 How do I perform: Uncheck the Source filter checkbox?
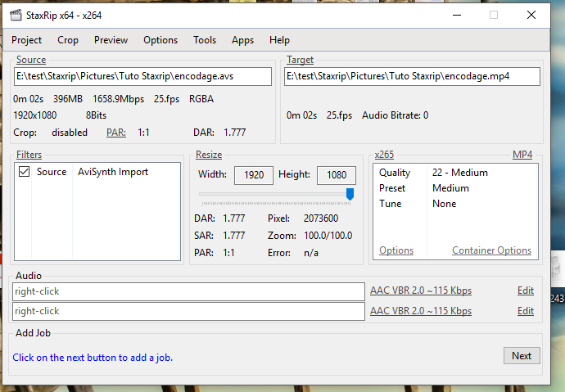[x=24, y=172]
